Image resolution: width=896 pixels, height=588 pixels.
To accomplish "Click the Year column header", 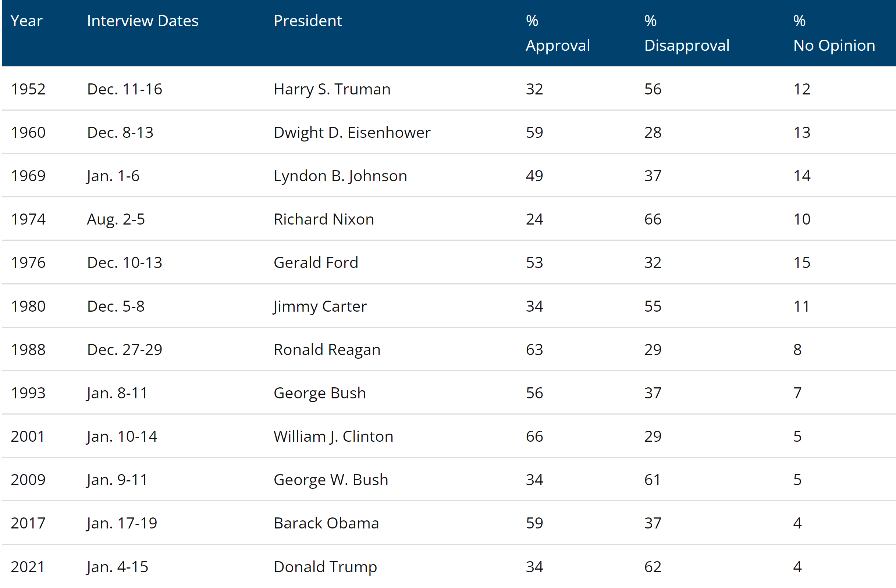I will click(x=26, y=21).
